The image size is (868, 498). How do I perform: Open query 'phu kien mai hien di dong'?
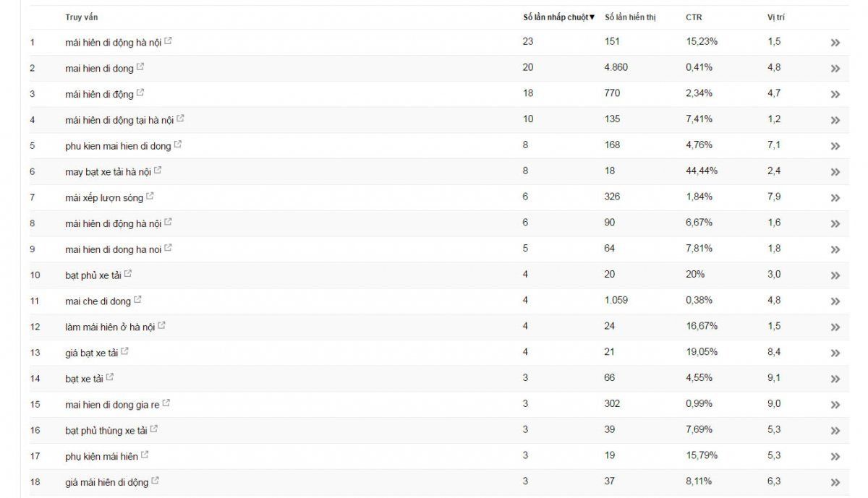pyautogui.click(x=118, y=146)
